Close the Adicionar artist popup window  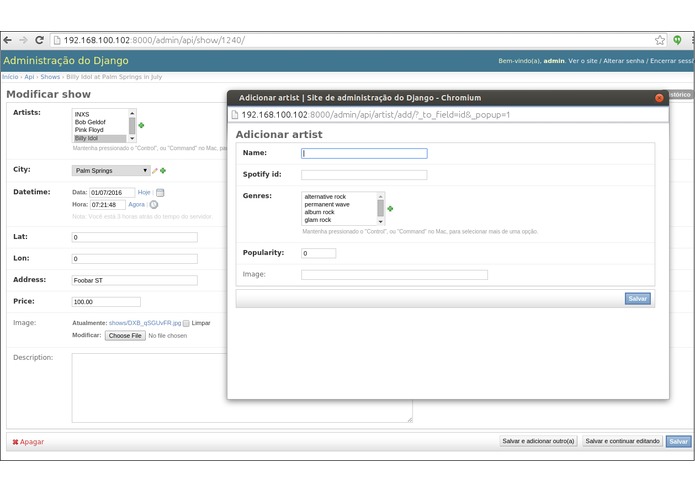click(659, 98)
